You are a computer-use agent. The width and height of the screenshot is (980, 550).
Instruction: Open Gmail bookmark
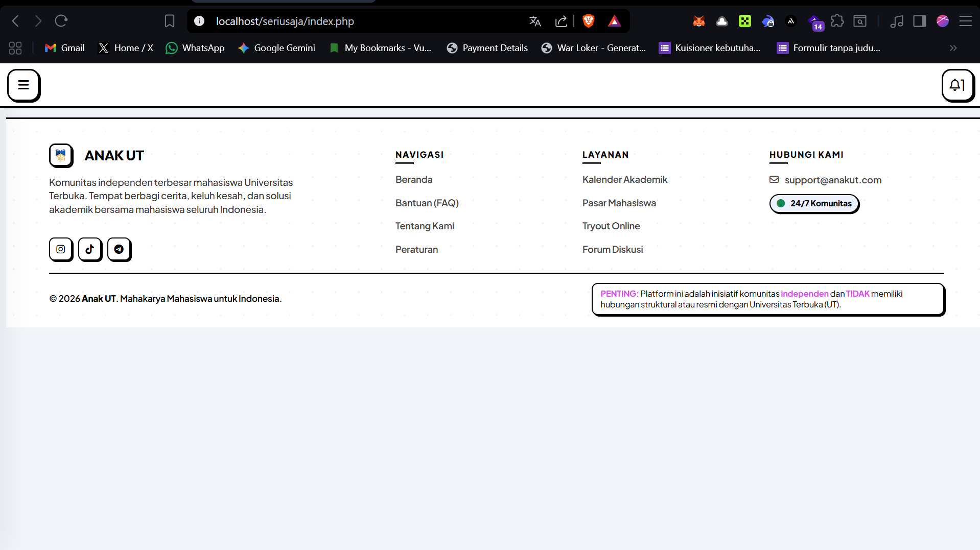[x=65, y=48]
